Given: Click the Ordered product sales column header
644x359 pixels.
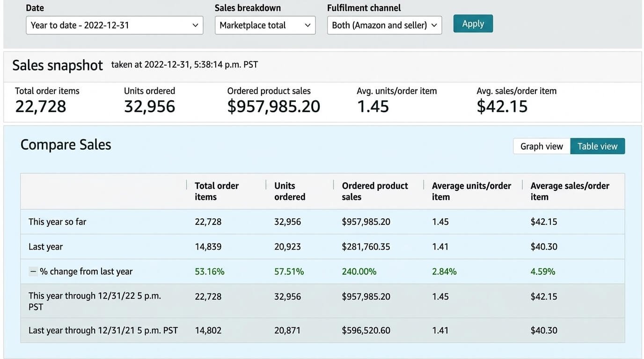Looking at the screenshot, I should [375, 191].
